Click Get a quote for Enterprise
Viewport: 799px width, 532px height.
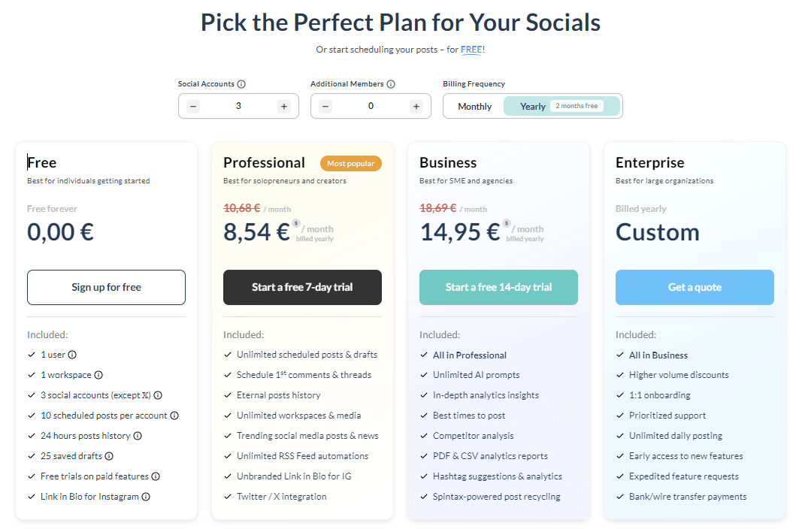click(x=695, y=287)
